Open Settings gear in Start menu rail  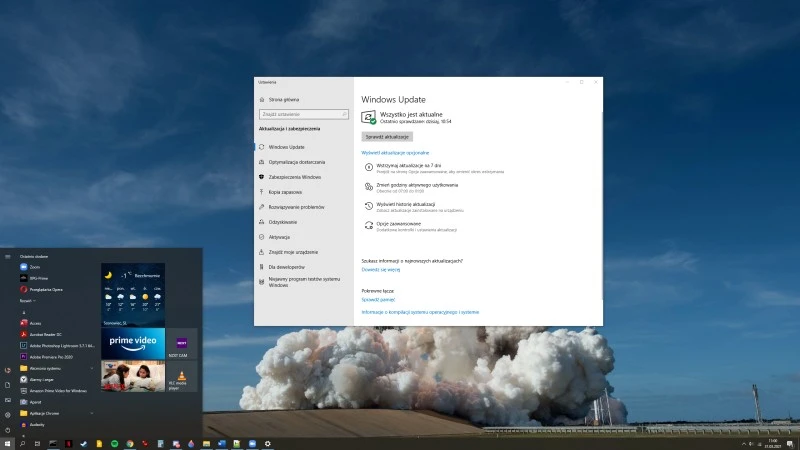[x=8, y=415]
